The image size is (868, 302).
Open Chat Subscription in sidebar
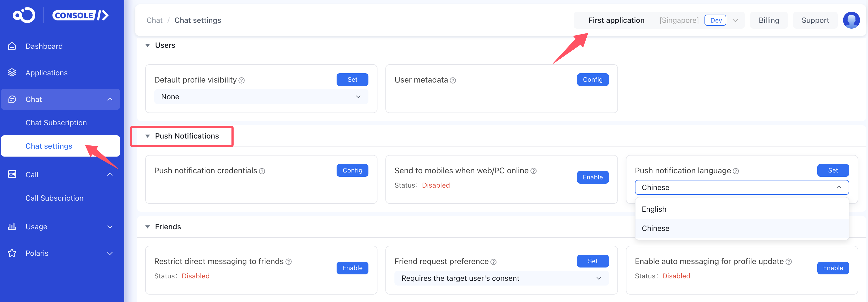tap(56, 123)
